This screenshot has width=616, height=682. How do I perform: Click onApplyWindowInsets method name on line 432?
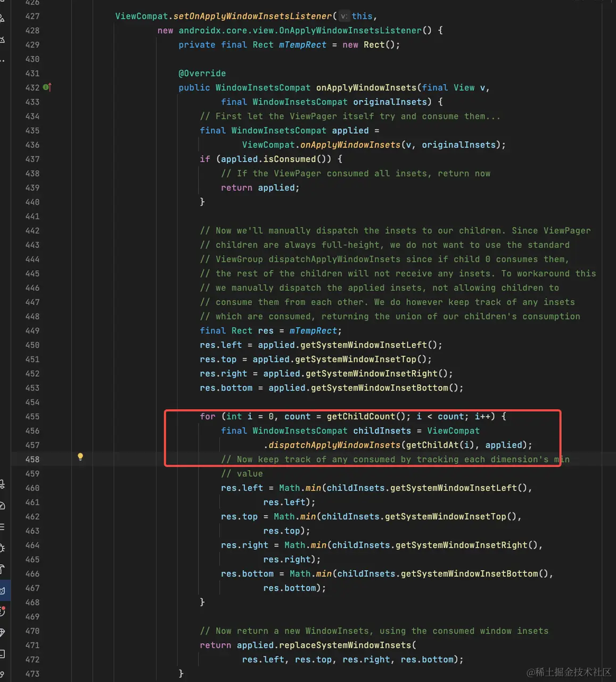tap(366, 87)
